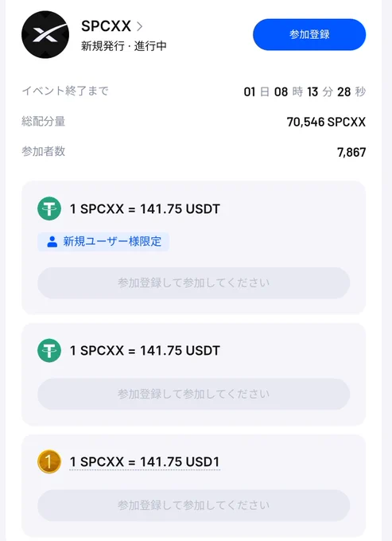Click first green USDT Tether icon
This screenshot has height=541, width=392.
pos(49,208)
